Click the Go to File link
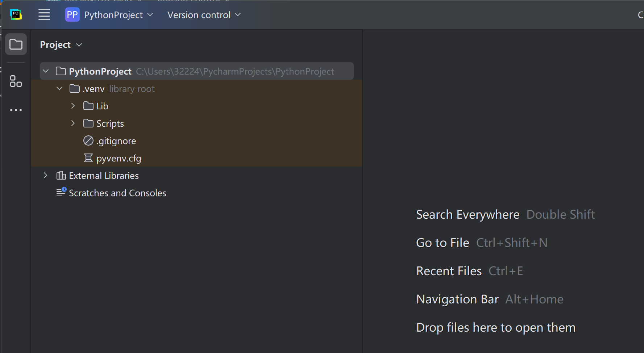644x353 pixels. click(443, 243)
